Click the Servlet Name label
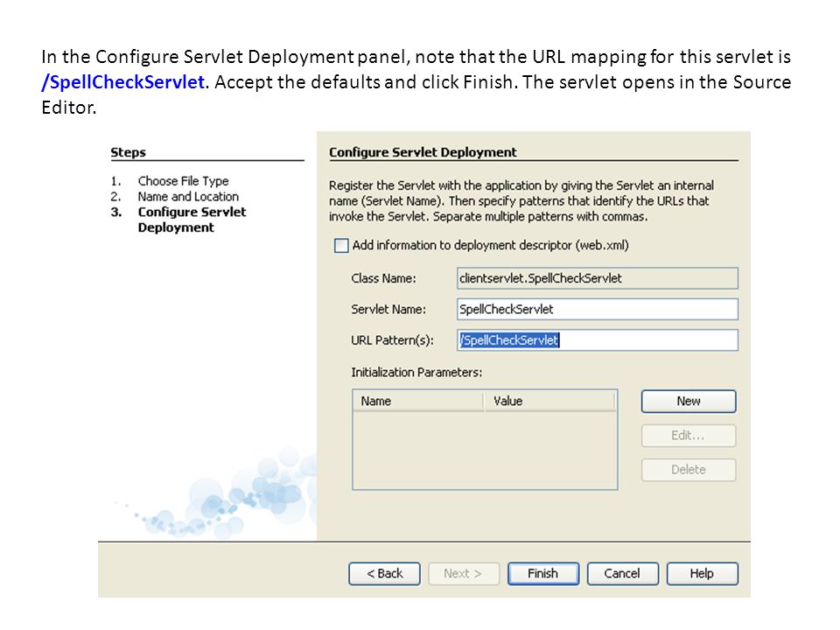840x630 pixels. tap(388, 309)
